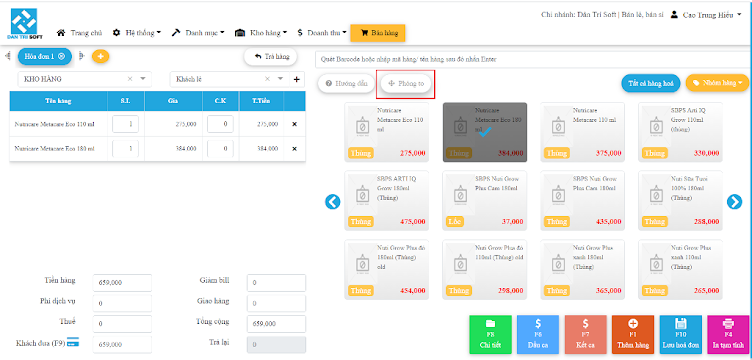Click the Thuế input field
This screenshot has height=360, width=752.
(x=122, y=324)
